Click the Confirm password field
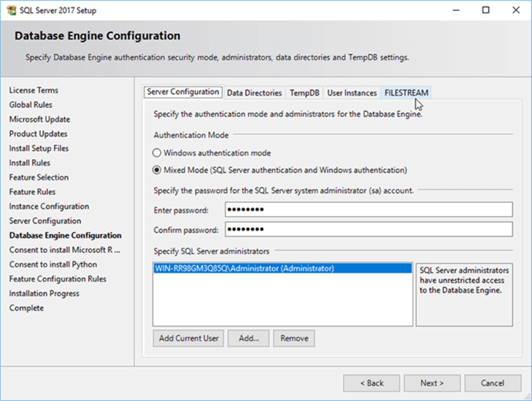 [x=369, y=229]
